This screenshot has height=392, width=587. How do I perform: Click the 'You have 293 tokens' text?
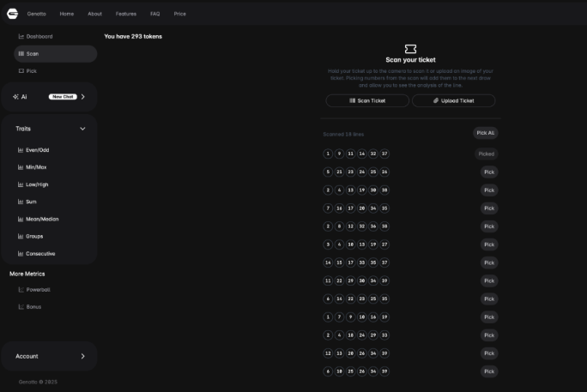coord(133,36)
